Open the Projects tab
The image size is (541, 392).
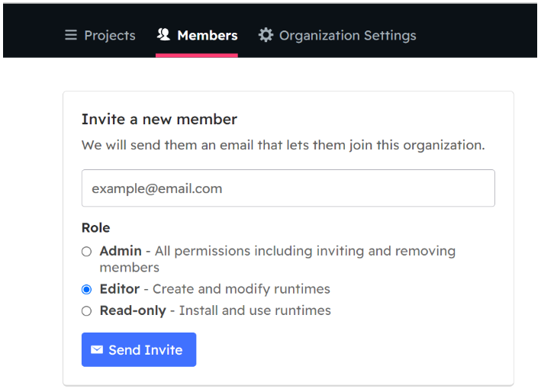point(100,35)
